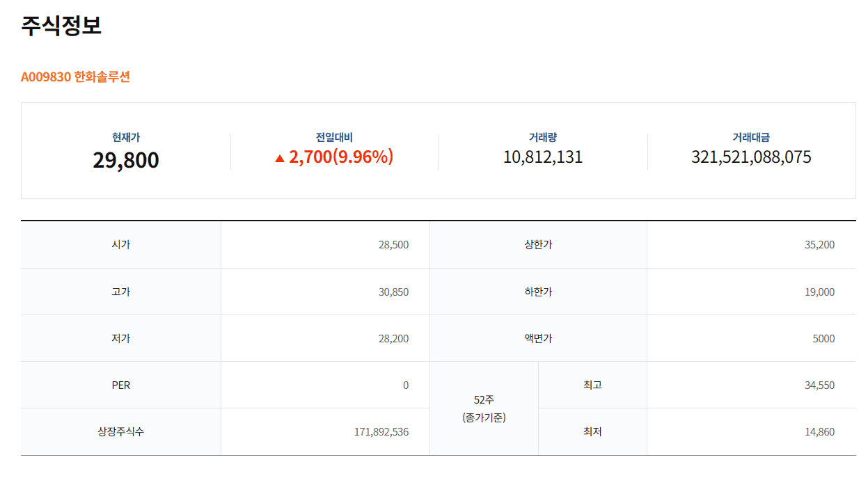The height and width of the screenshot is (478, 868).
Task: Select the 2,700(9.96%) change value
Action: (341, 157)
